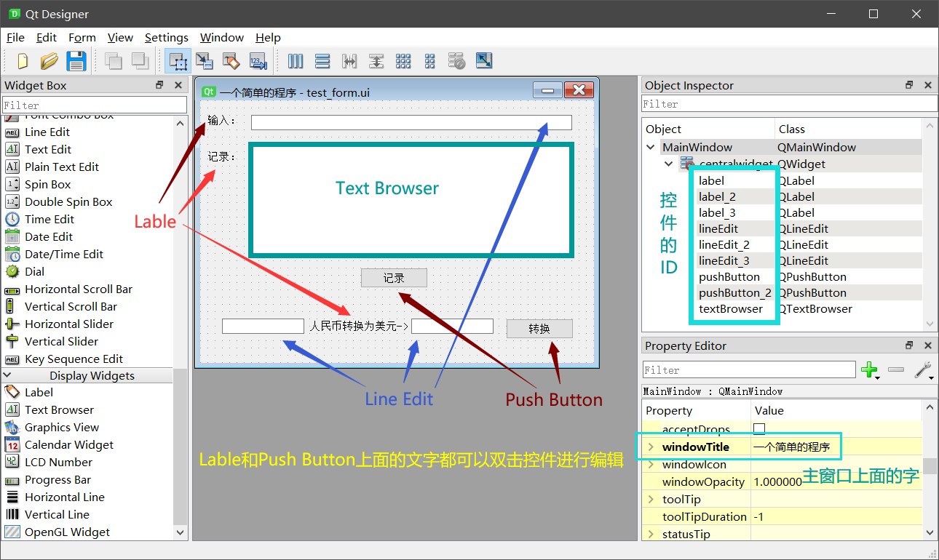Click the Break Layout toolbar icon
This screenshot has height=560, width=939.
point(456,61)
